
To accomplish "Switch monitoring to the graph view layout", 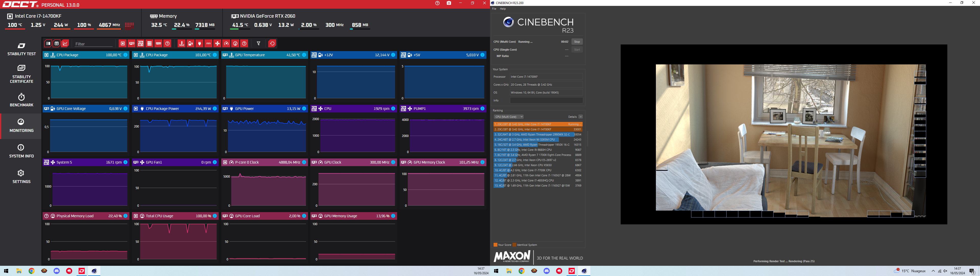I will [x=65, y=43].
